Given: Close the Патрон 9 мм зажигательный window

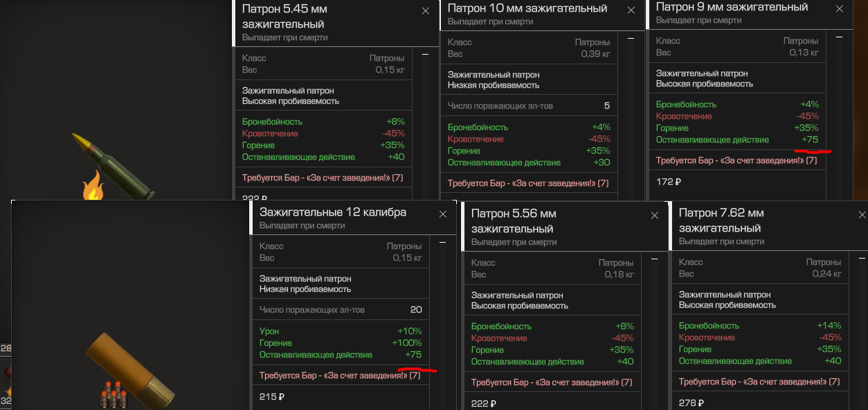Looking at the screenshot, I should click(x=839, y=9).
